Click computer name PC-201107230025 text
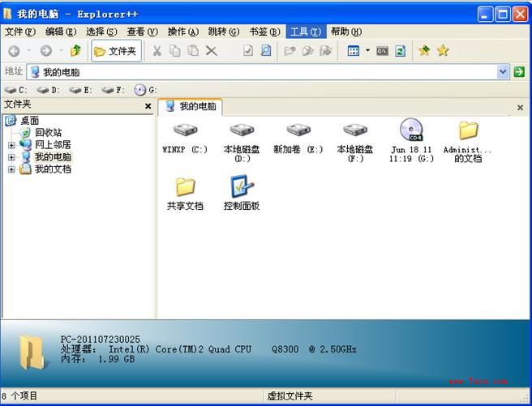 click(x=101, y=340)
